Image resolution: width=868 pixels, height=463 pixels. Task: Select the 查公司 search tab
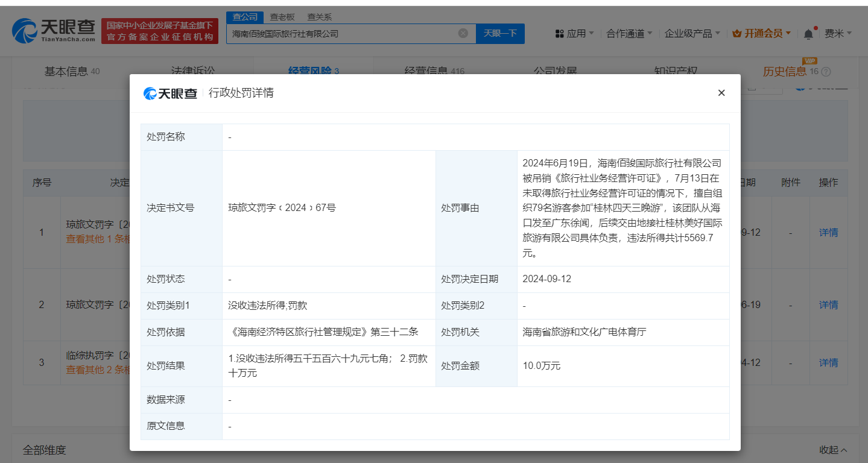tap(245, 17)
